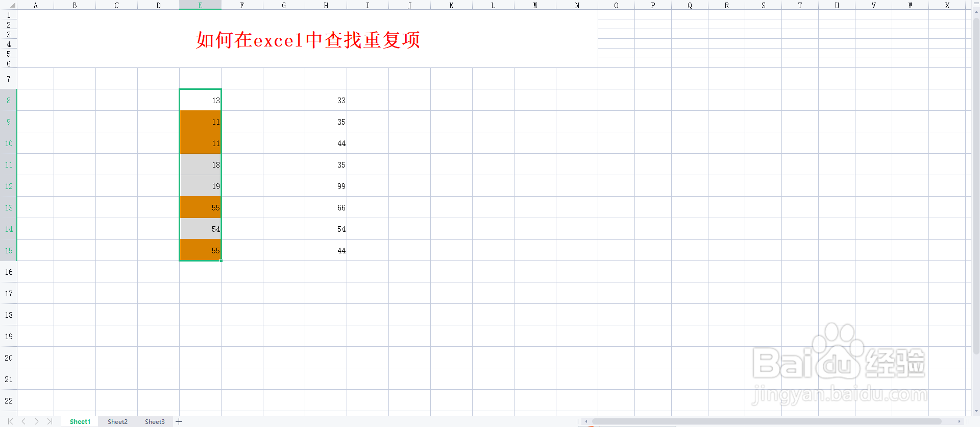Viewport: 980px width, 427px height.
Task: Switch to Sheet2 tab
Action: click(117, 421)
